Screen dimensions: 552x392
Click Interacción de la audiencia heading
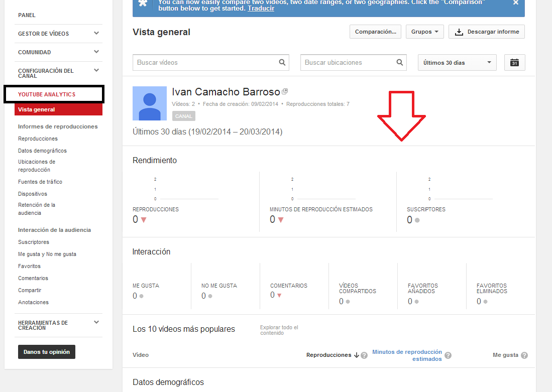tap(54, 230)
